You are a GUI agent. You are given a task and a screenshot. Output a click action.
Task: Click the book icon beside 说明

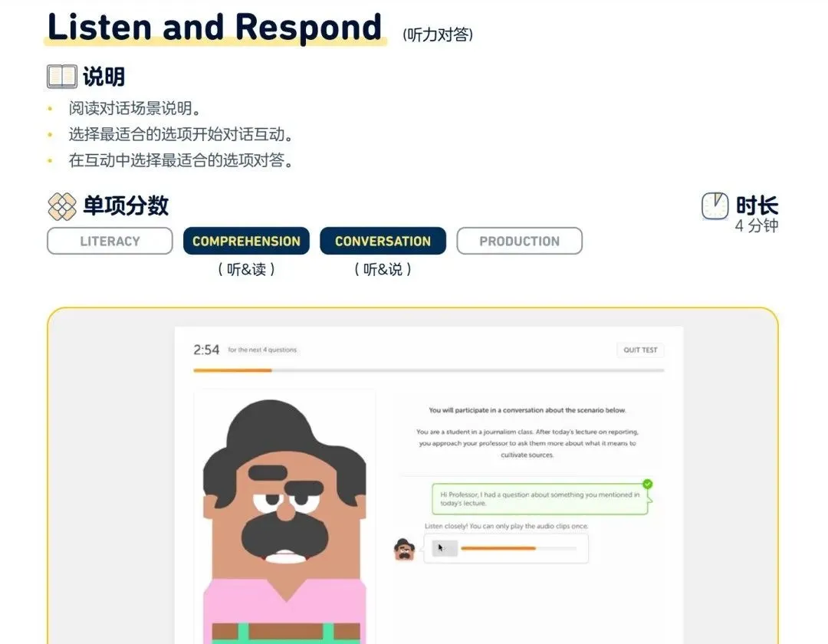[x=61, y=77]
